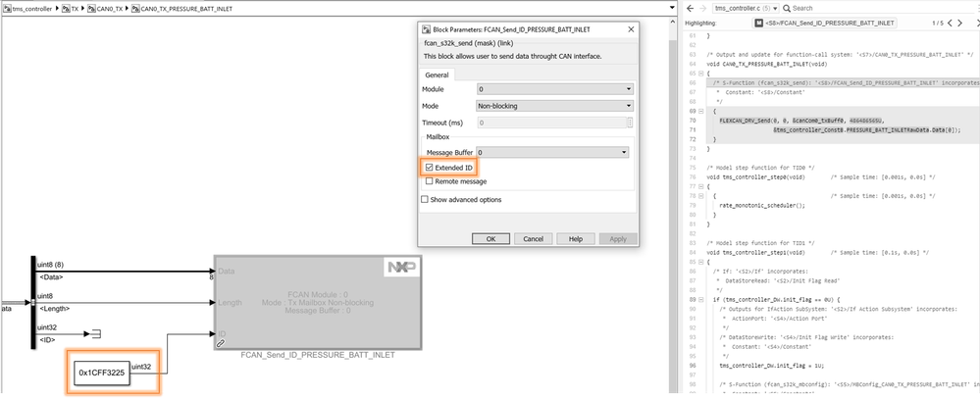
Task: Close the Block Parameters dialog
Action: pos(632,29)
